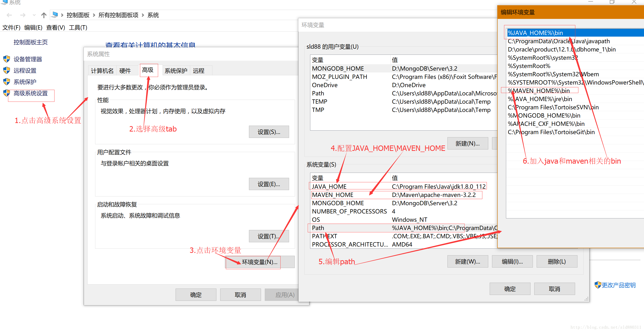
Task: Select user variable MOZ_PLUGIN_PATH row
Action: point(404,77)
